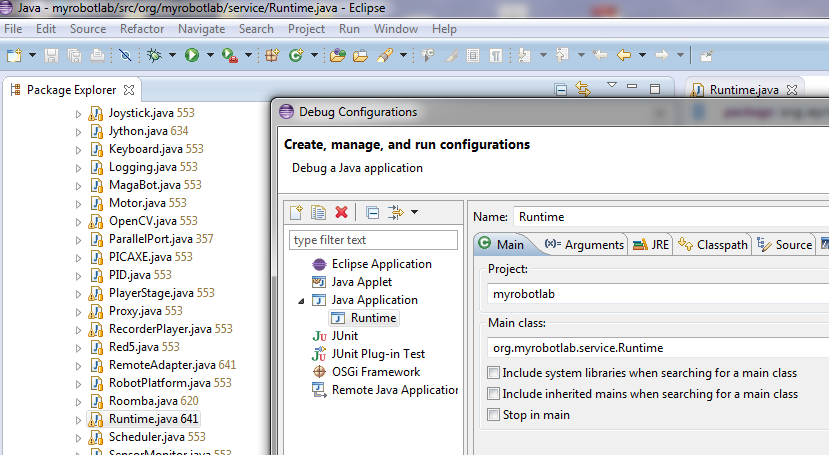Click the Next Annotation toolbar icon

point(524,55)
